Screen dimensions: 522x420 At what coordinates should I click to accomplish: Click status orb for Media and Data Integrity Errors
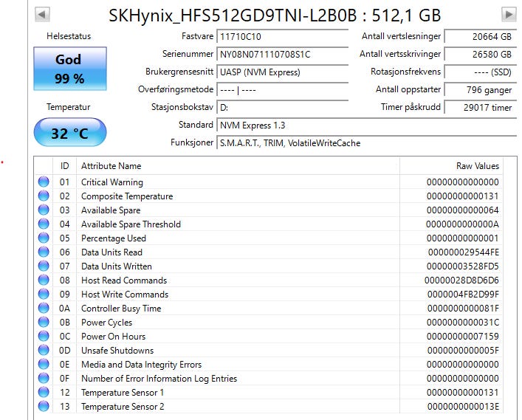tap(44, 364)
